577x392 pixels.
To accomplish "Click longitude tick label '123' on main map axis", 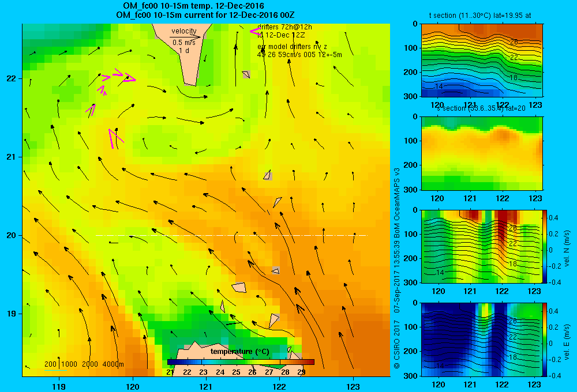I will point(353,386).
